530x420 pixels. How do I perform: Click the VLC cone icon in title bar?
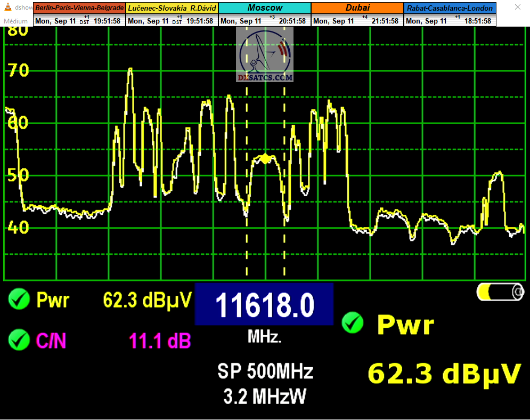[7, 8]
